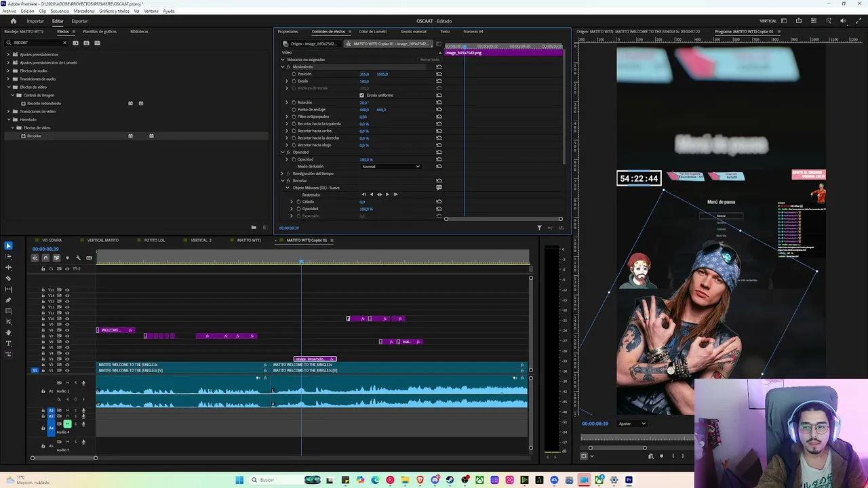Viewport: 868px width, 488px height.
Task: Select the Ripple Edit tool
Action: [x=8, y=268]
